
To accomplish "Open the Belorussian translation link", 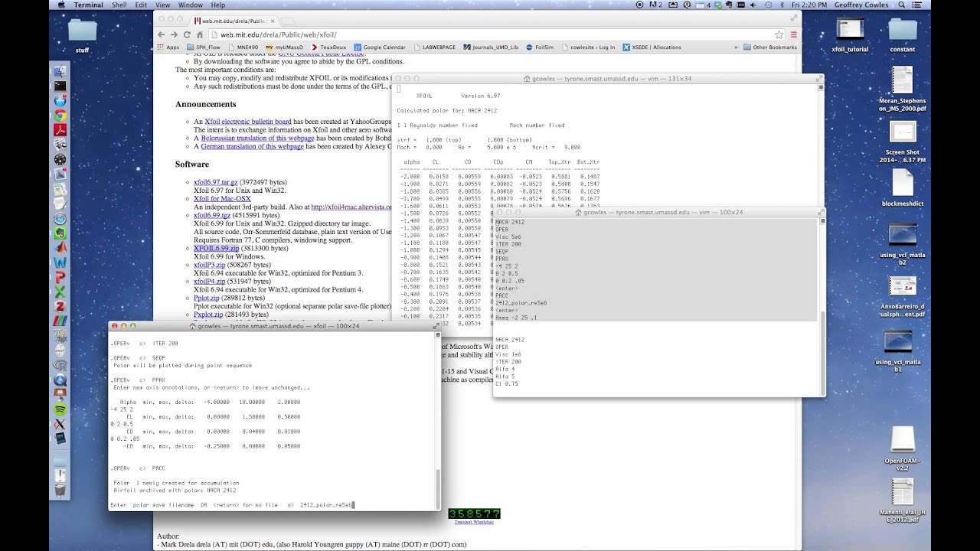I will coord(258,139).
